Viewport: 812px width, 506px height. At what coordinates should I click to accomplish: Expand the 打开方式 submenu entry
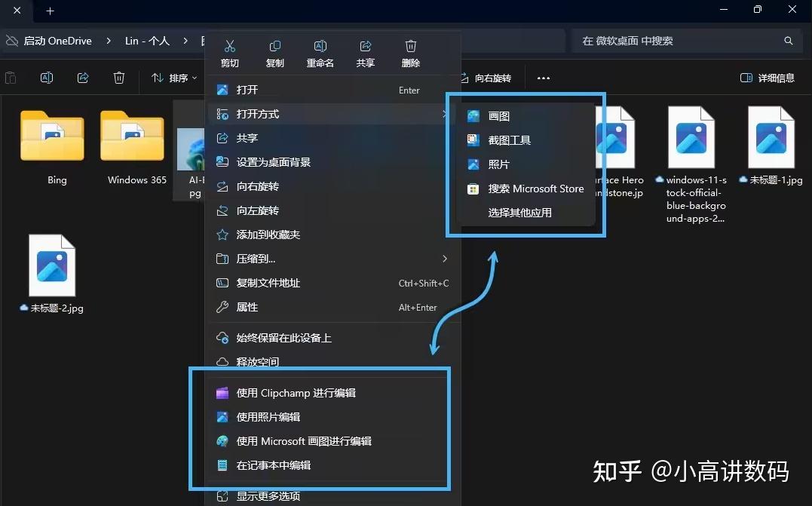point(332,114)
